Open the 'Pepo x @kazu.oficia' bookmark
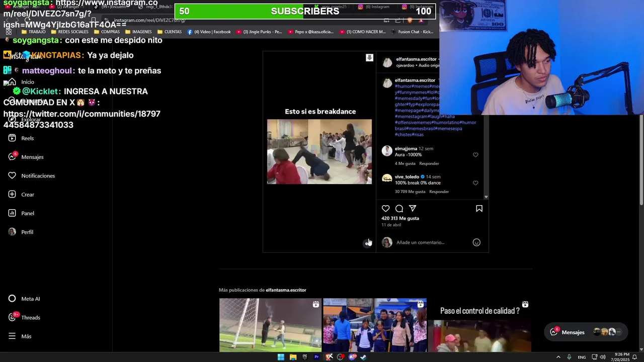This screenshot has width=644, height=362. [311, 32]
